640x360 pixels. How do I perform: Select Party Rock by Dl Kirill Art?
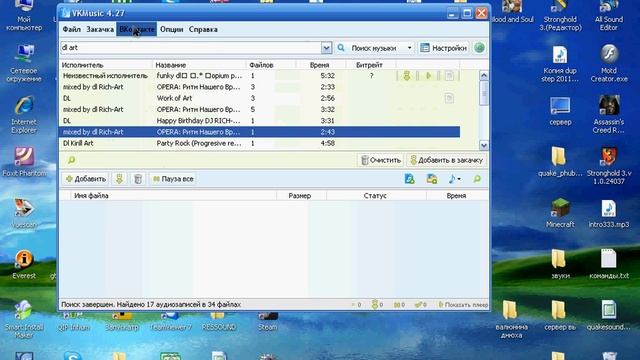tap(260, 143)
